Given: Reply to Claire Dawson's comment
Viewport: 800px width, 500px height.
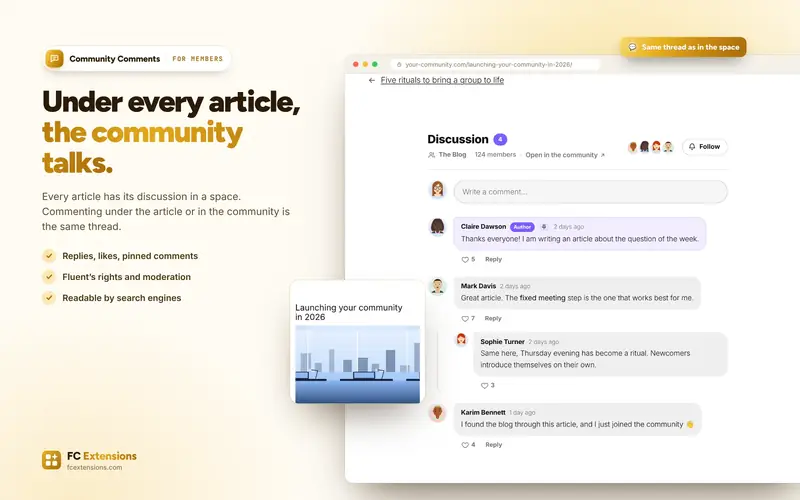Looking at the screenshot, I should tap(493, 259).
